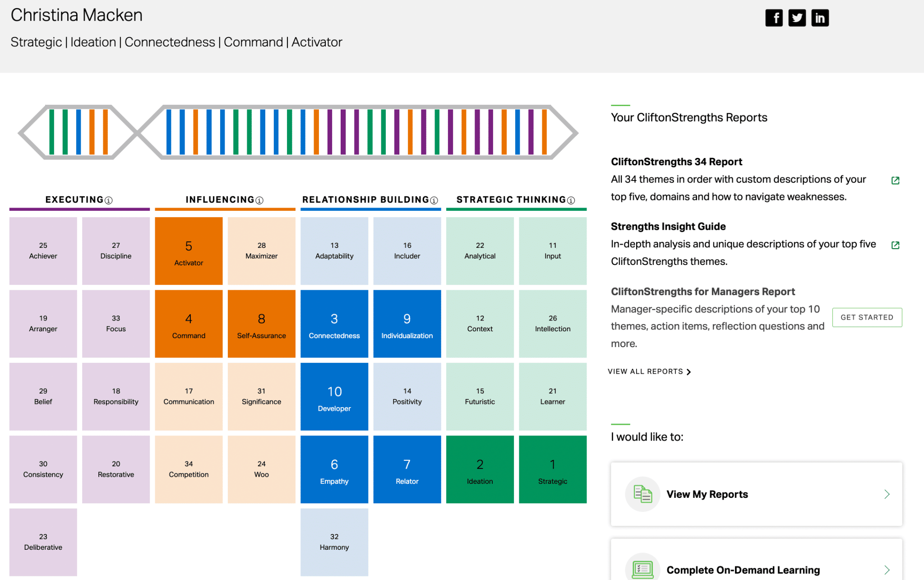The height and width of the screenshot is (580, 924).
Task: Share profile via Twitter icon
Action: (x=797, y=18)
